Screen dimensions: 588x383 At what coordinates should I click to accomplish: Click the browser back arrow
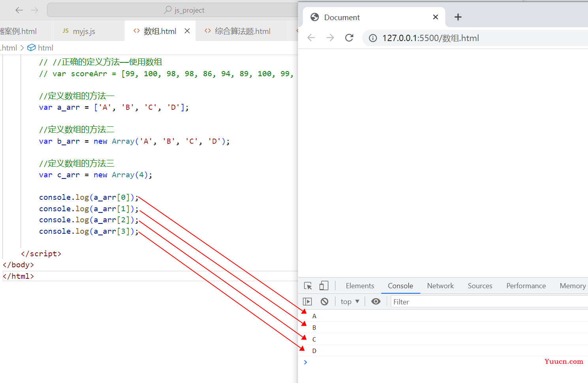(x=311, y=38)
